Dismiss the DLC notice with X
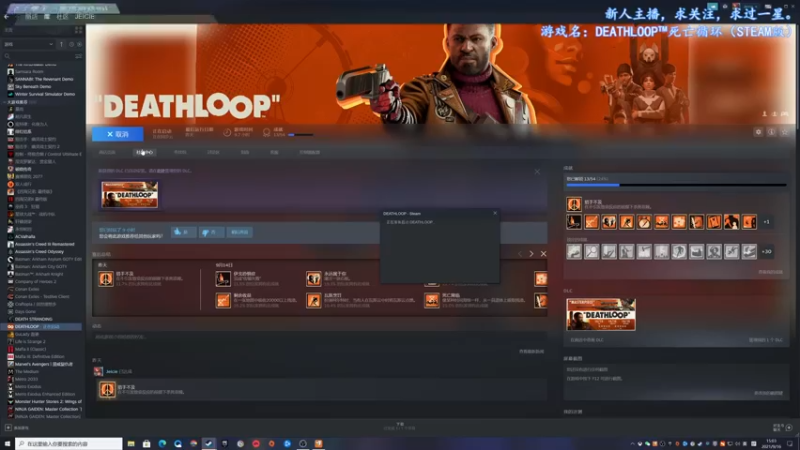 [x=537, y=172]
